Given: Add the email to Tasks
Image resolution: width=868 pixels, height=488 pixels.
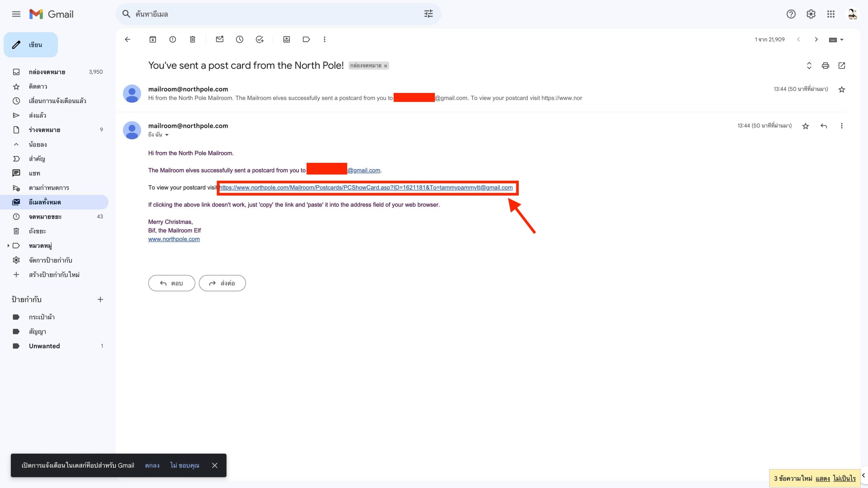Looking at the screenshot, I should [x=259, y=39].
